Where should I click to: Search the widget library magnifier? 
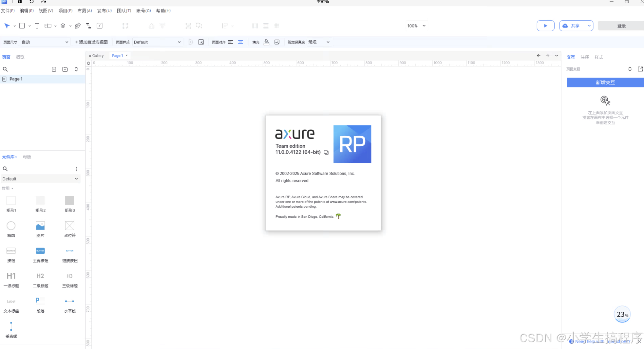(x=5, y=169)
